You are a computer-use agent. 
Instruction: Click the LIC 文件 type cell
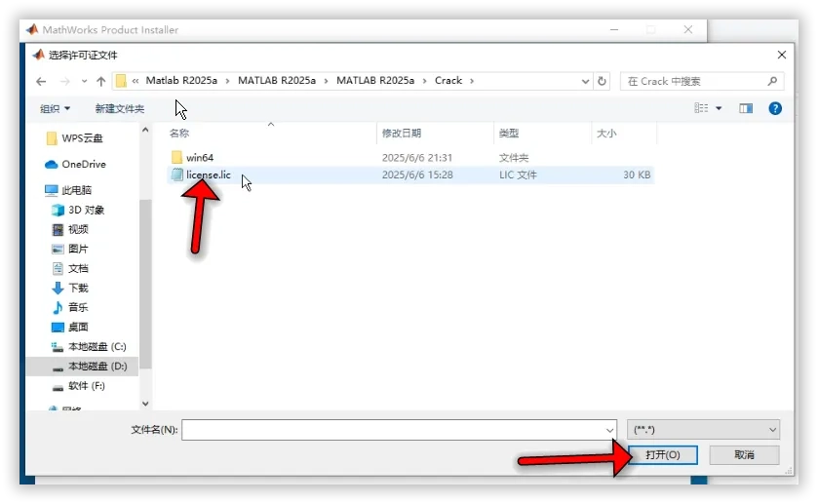(x=518, y=174)
